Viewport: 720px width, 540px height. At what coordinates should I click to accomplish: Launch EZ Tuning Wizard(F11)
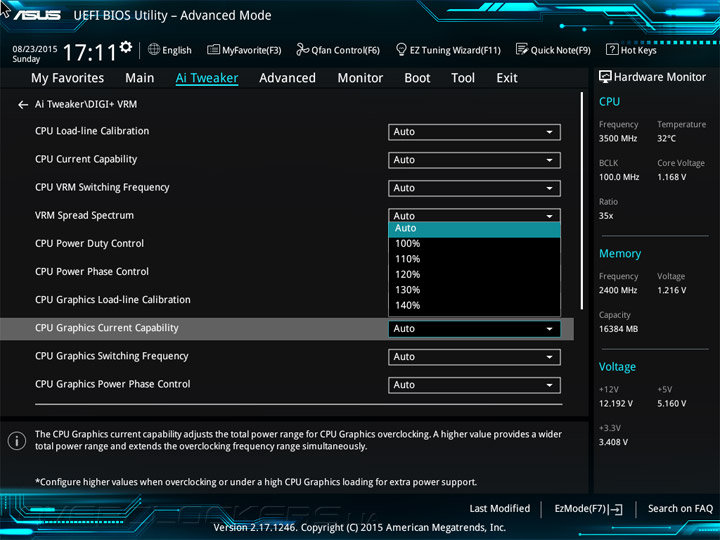pos(447,50)
